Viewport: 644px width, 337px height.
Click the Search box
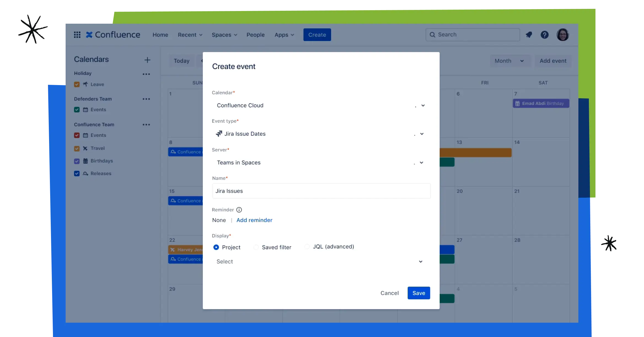pos(473,35)
